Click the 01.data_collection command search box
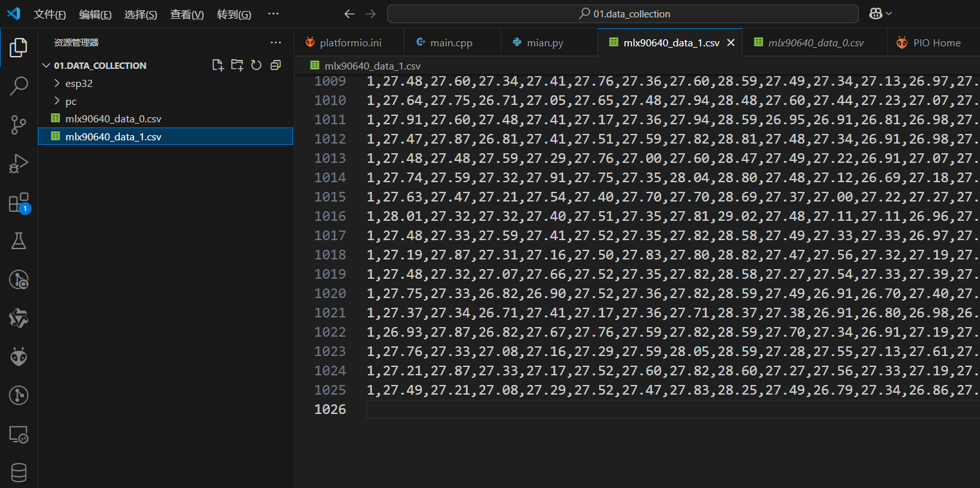The image size is (980, 488). coord(622,14)
